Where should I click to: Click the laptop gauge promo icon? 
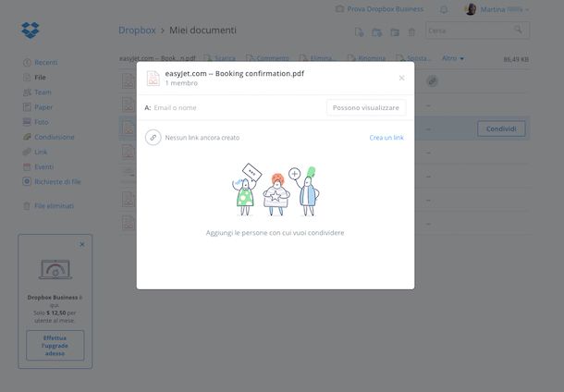(x=55, y=270)
